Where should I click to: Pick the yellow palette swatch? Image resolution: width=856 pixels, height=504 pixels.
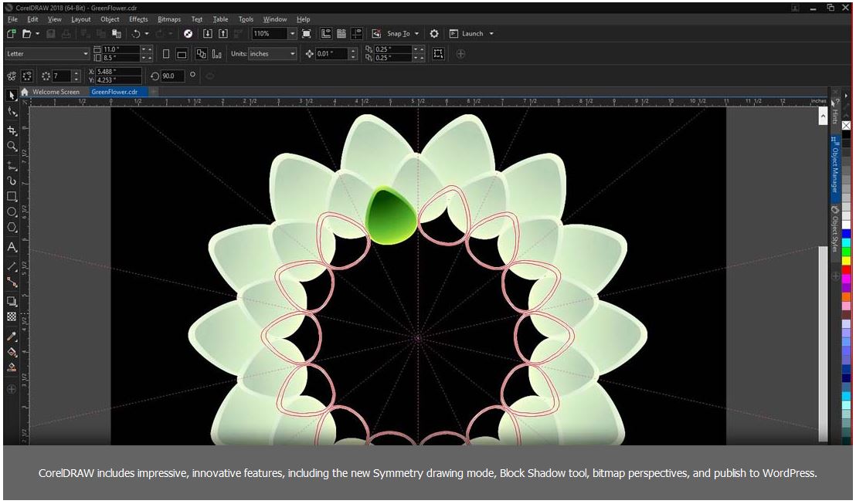click(846, 261)
